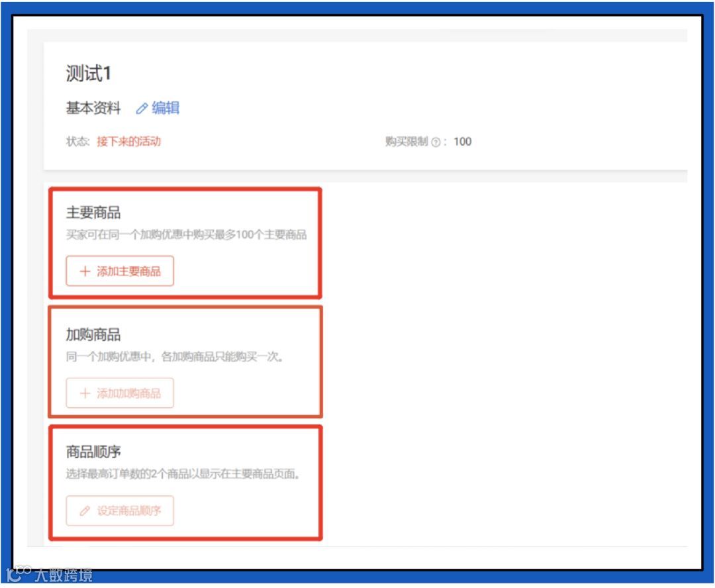
Task: Click the 选择最高订单数的2个商品 description text
Action: [183, 473]
